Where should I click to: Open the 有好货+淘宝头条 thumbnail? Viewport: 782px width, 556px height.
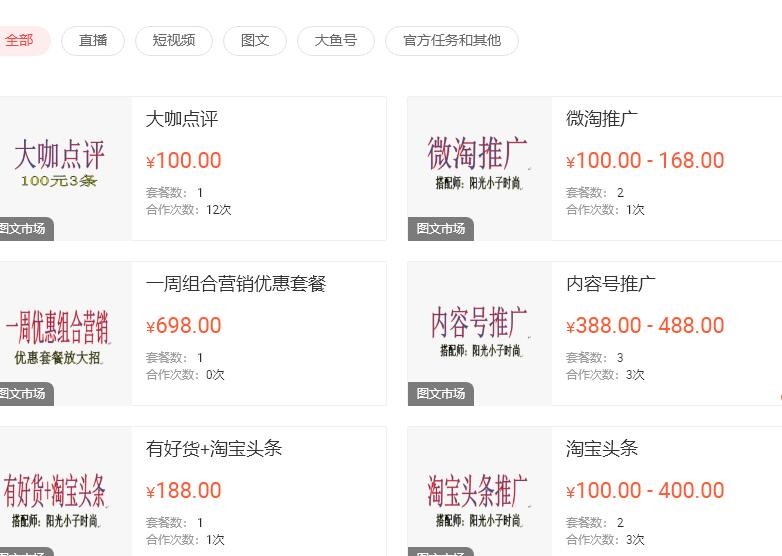click(65, 491)
